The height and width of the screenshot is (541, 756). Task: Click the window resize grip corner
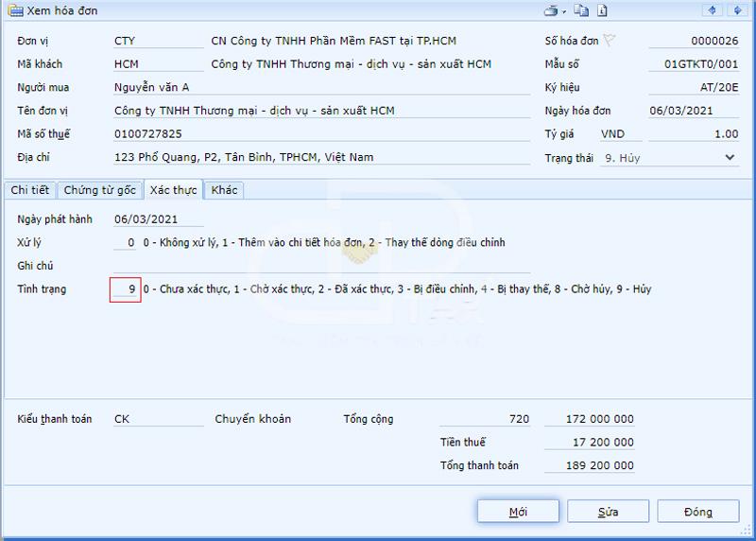(746, 531)
